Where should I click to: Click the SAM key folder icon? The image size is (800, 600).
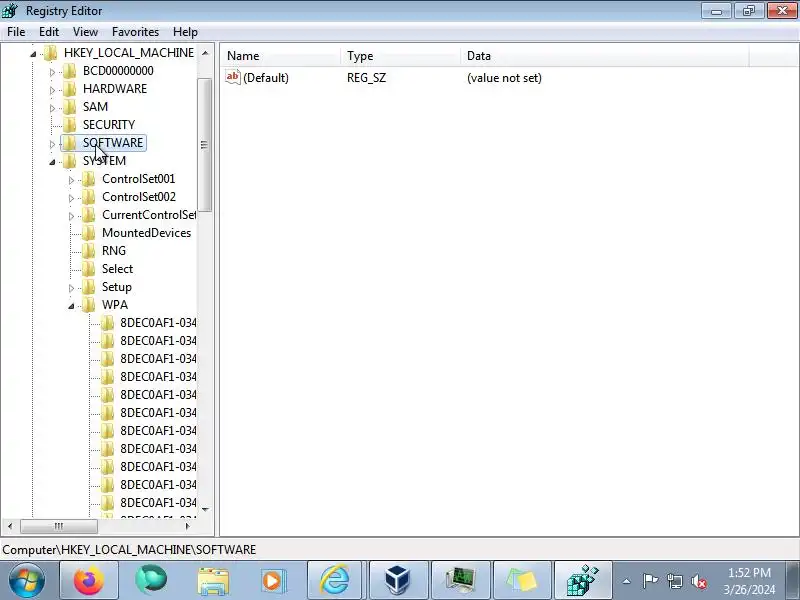coord(69,107)
